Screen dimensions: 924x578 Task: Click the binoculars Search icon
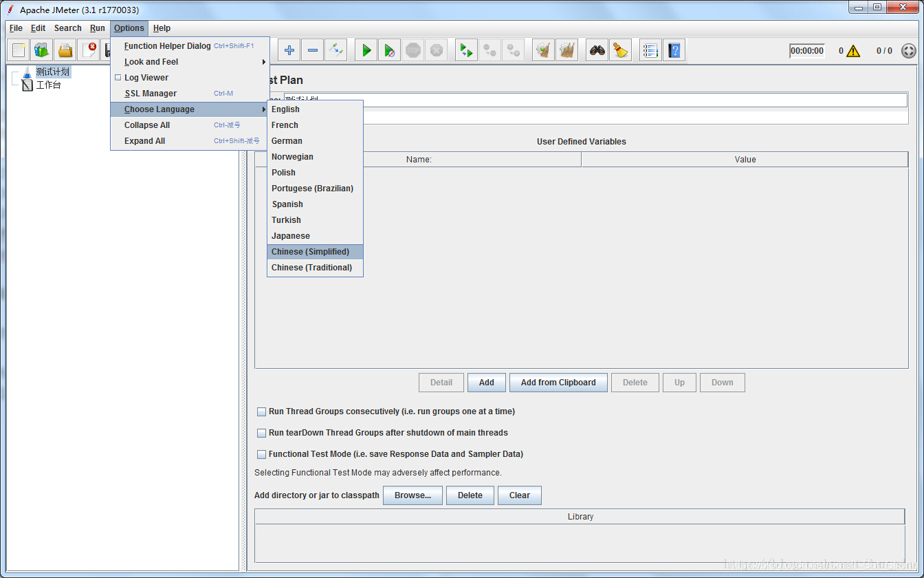click(598, 50)
